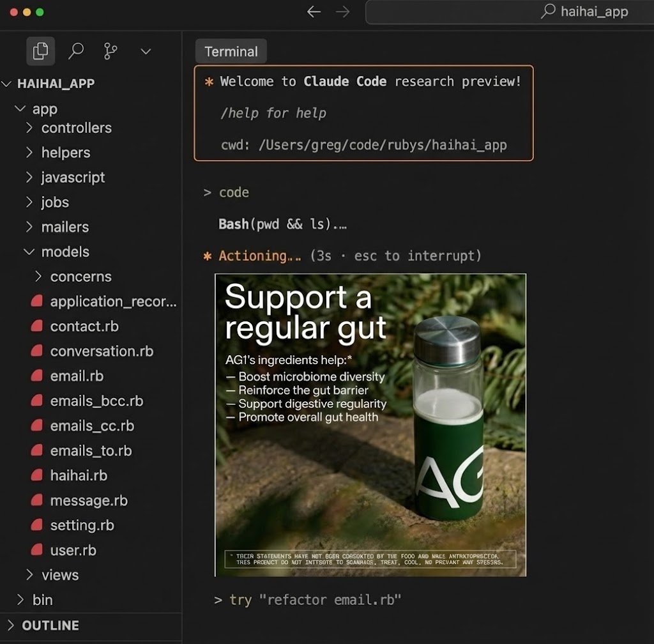
Task: Select the Terminal tab
Action: [x=231, y=51]
